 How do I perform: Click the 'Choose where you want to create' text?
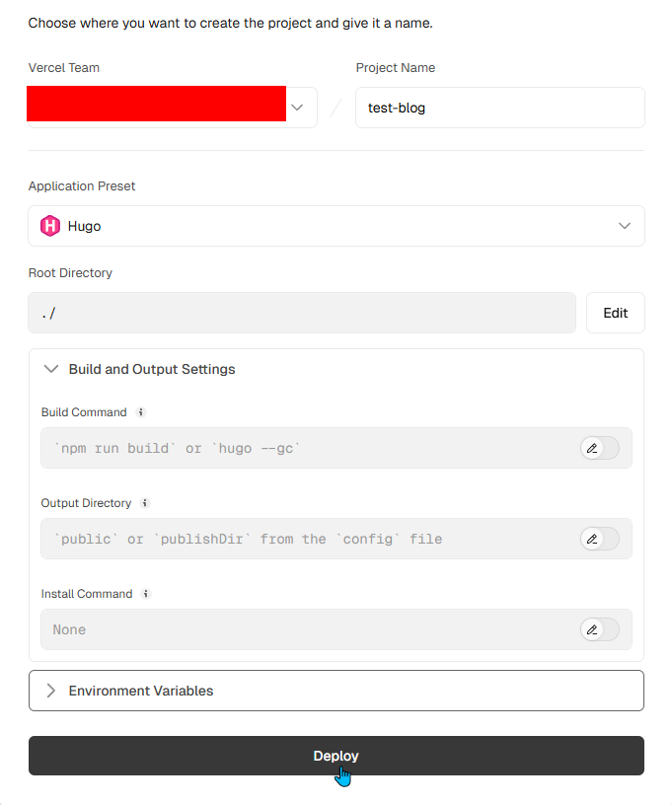[x=231, y=23]
